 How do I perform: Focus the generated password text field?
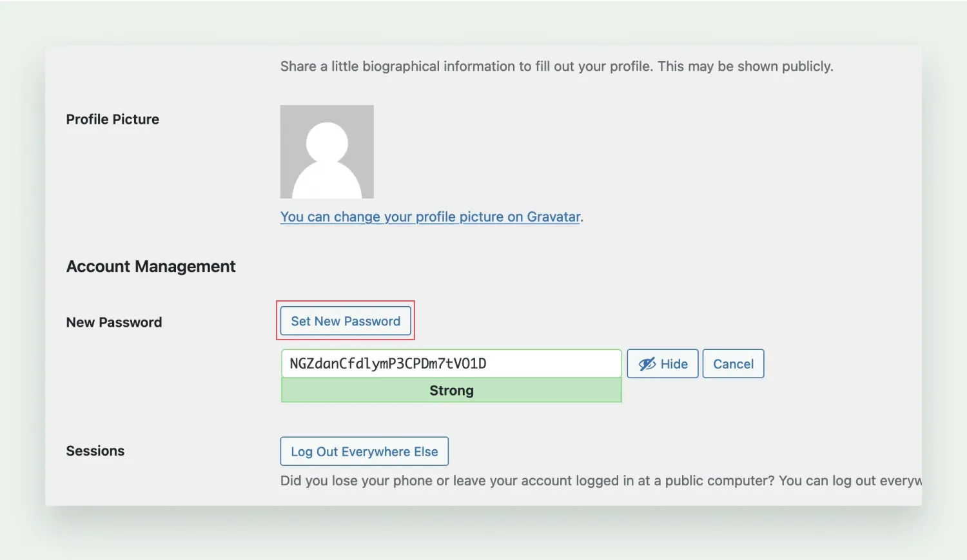(x=451, y=363)
